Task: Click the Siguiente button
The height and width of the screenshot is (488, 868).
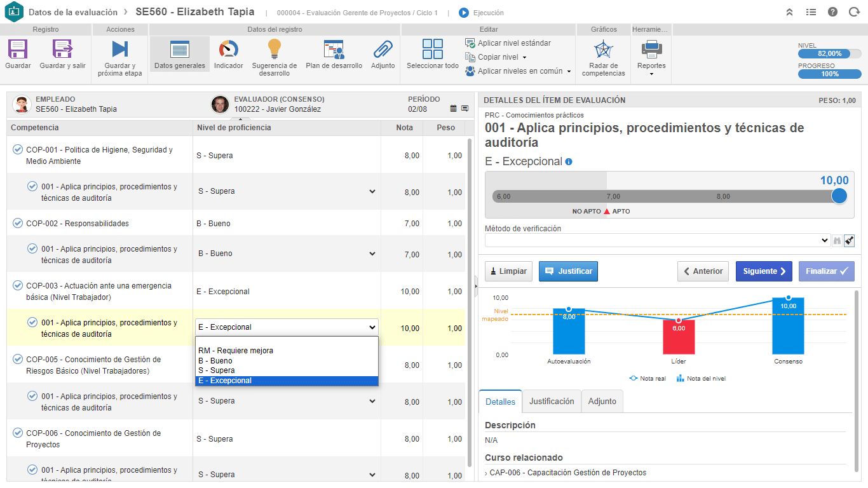Action: pos(764,271)
